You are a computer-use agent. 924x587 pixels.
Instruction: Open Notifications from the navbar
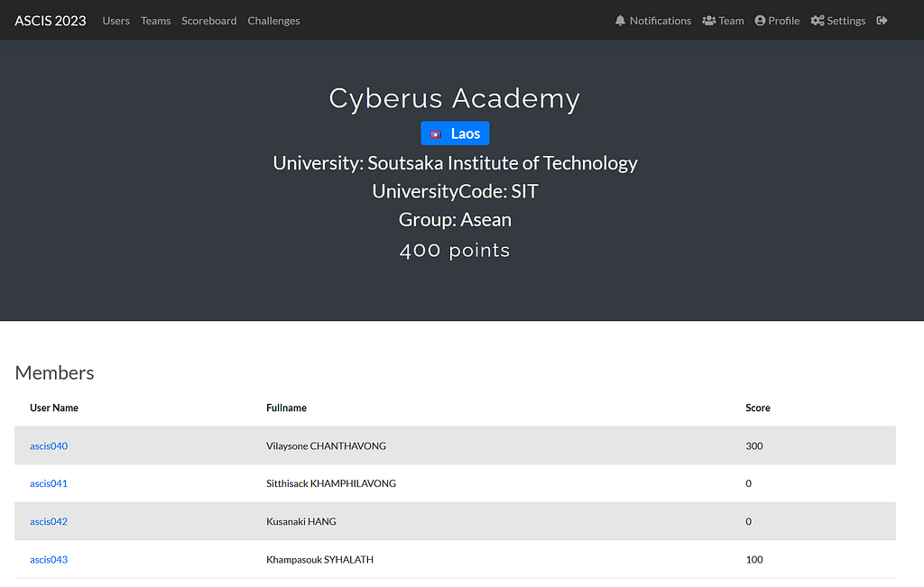(653, 21)
